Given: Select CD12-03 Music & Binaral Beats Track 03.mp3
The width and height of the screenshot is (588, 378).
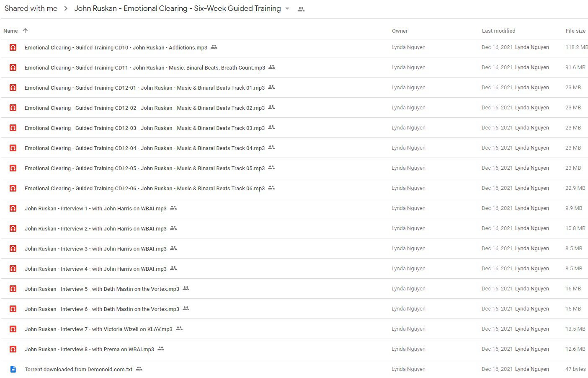Looking at the screenshot, I should (x=144, y=128).
